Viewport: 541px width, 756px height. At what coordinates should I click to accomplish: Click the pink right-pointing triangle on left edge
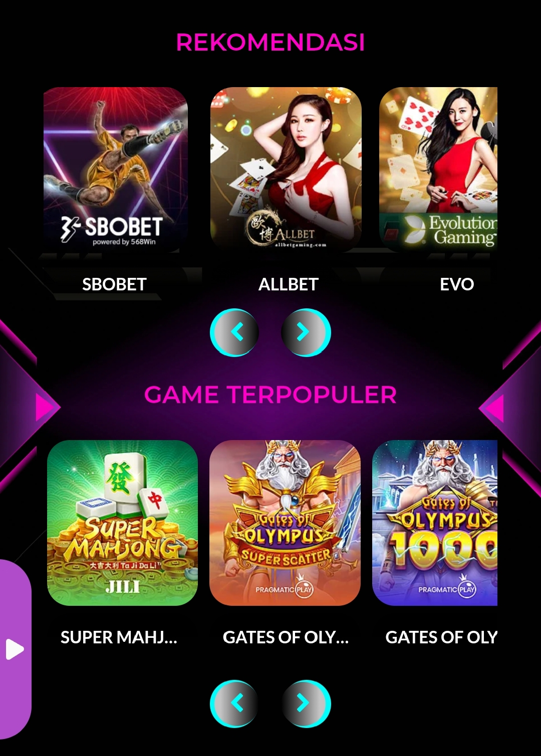[x=47, y=408]
